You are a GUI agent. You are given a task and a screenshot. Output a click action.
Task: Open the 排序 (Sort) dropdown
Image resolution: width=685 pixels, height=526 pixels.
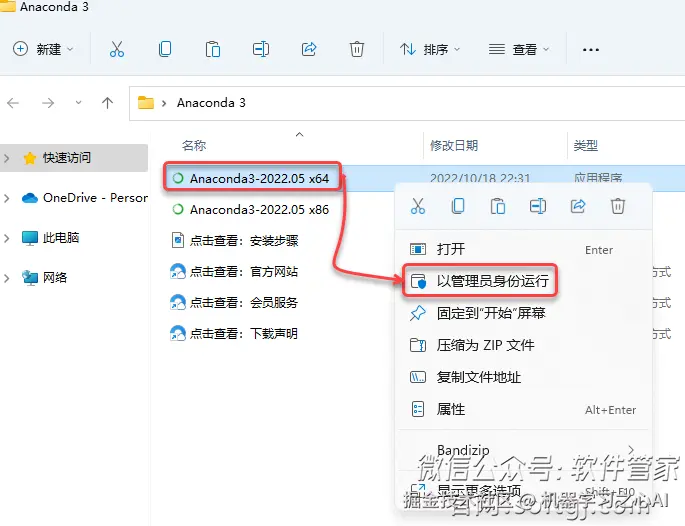(430, 49)
